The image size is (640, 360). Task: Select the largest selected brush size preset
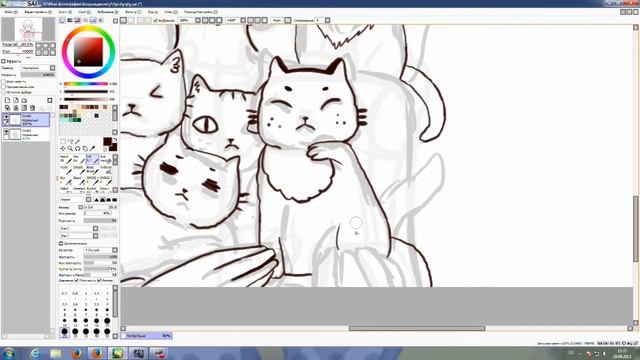(x=64, y=332)
